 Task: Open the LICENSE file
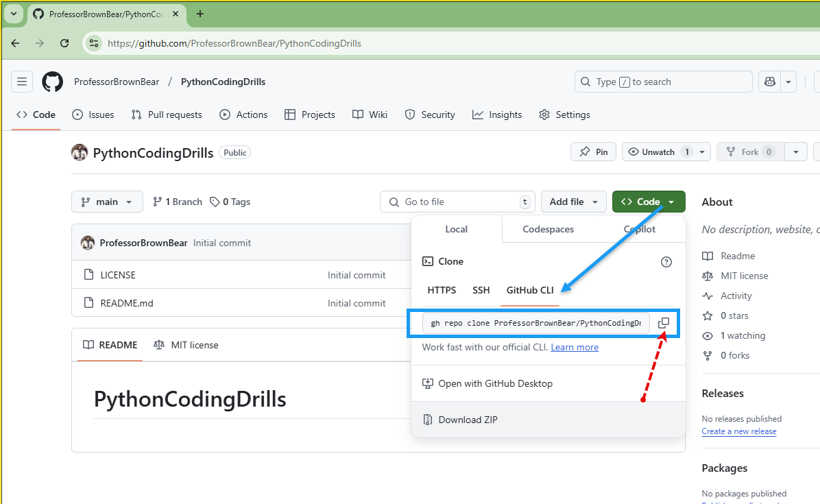coord(118,275)
